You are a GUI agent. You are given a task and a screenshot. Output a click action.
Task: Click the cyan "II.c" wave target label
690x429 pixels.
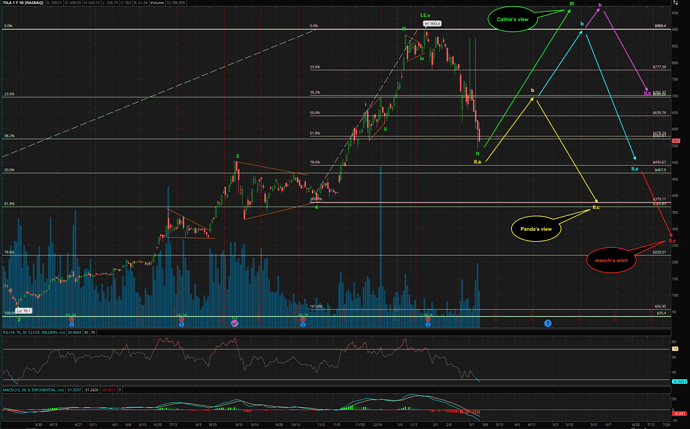(634, 168)
